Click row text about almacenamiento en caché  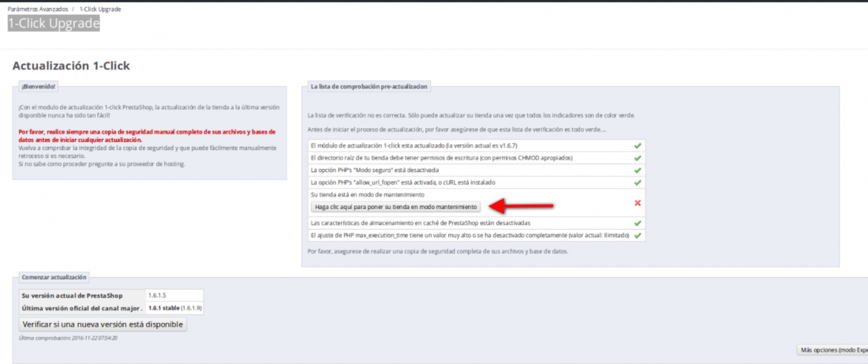point(421,223)
